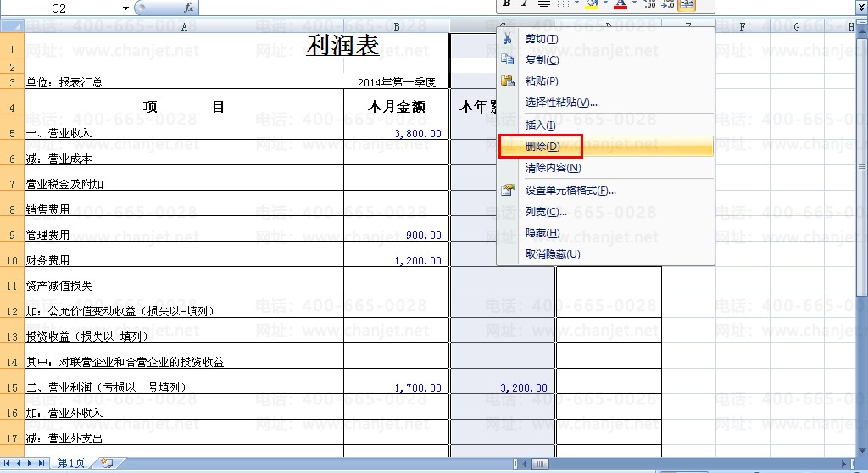Click the horizontal scrollbar left arrow
The image size is (868, 473).
click(526, 464)
